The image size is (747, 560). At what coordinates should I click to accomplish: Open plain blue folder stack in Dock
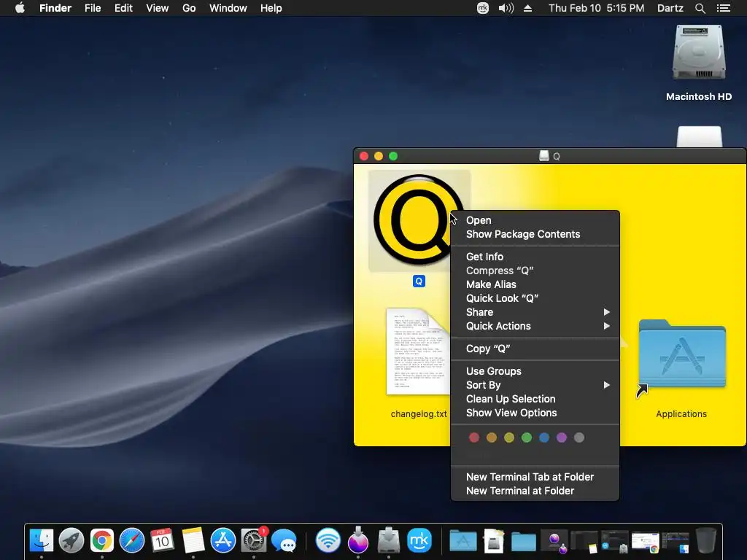tap(524, 542)
